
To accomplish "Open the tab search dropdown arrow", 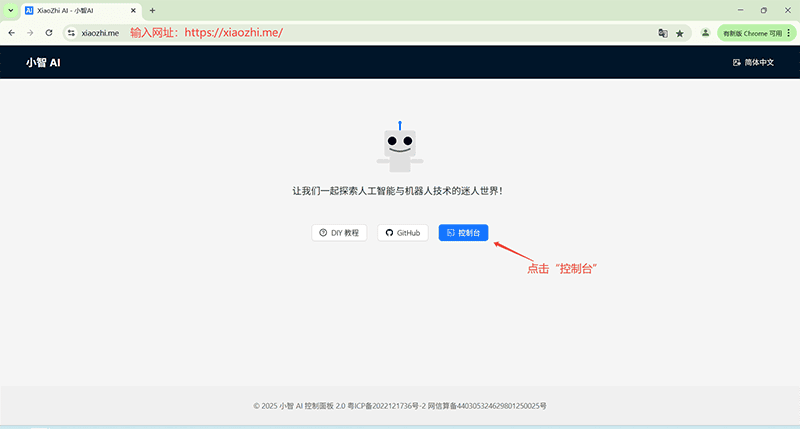I will (x=10, y=10).
